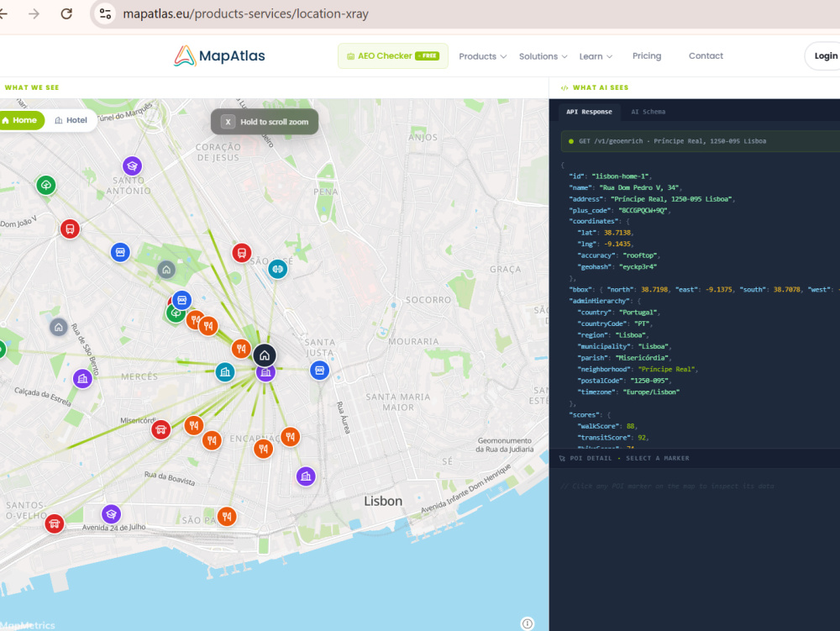Select the gray home marker near Rua de São Bento
Image resolution: width=840 pixels, height=631 pixels.
[59, 327]
